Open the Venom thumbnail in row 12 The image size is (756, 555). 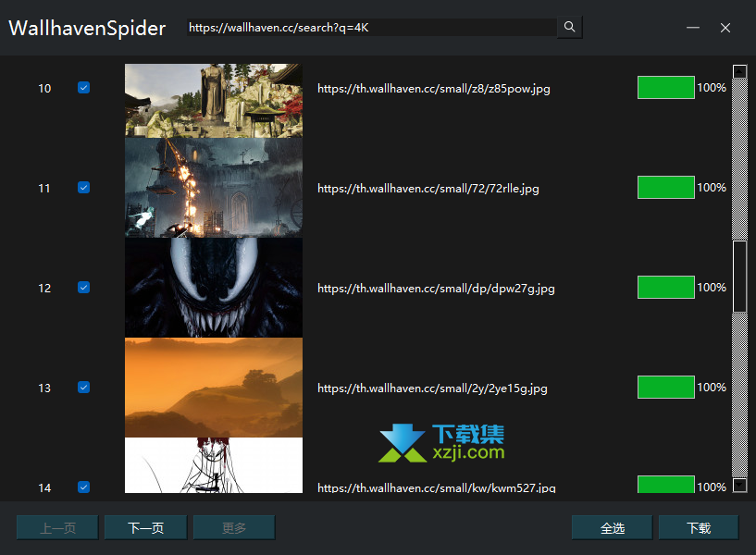(214, 288)
